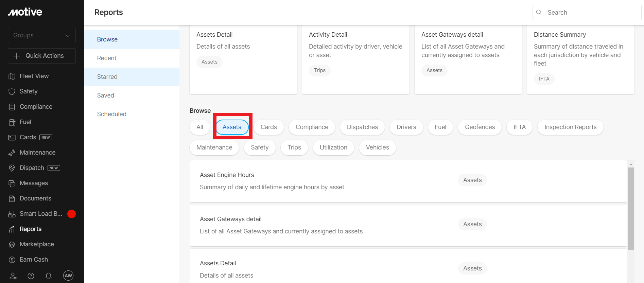This screenshot has width=644, height=283.
Task: Click the plus icon in Quick Actions
Action: (17, 56)
